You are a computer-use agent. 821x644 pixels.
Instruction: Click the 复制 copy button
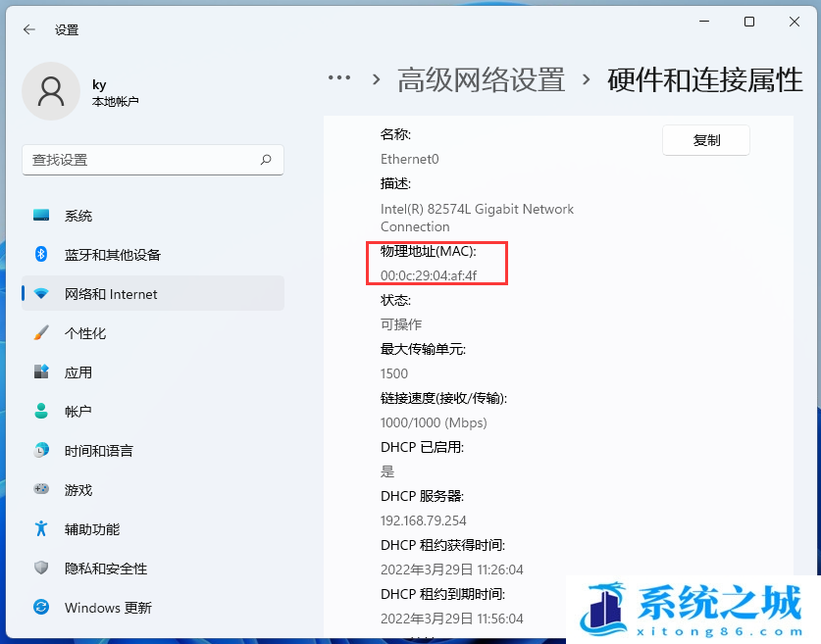click(706, 140)
